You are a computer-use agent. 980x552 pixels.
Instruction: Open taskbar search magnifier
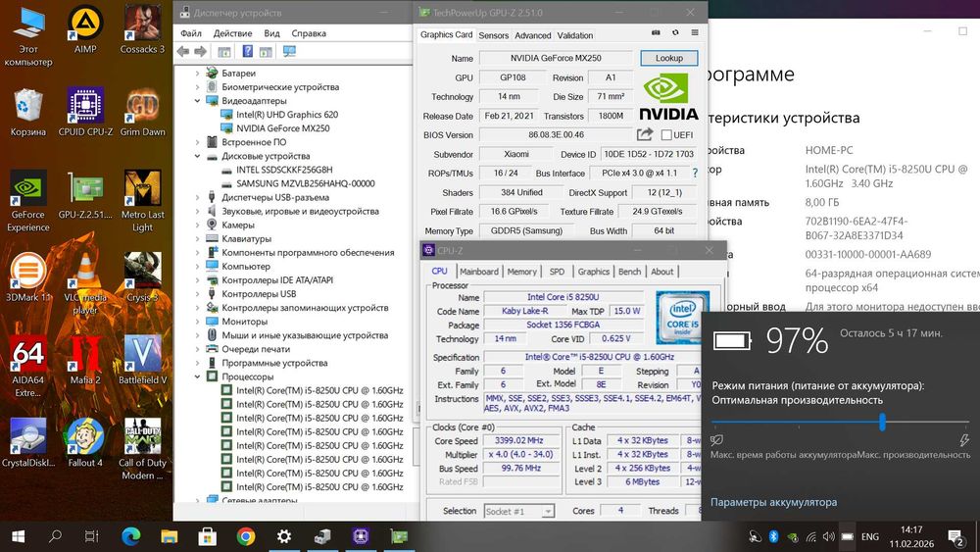(55, 536)
